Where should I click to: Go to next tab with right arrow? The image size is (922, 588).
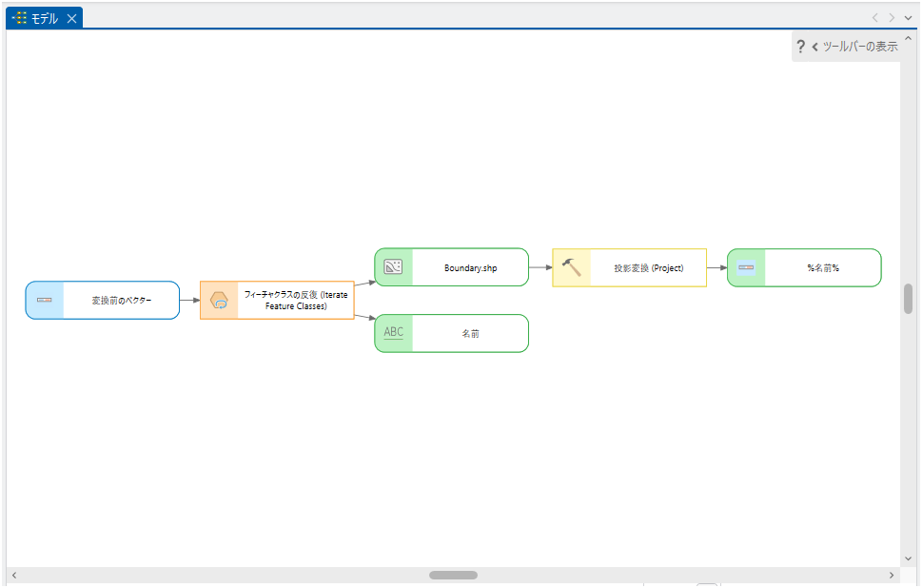tap(892, 17)
